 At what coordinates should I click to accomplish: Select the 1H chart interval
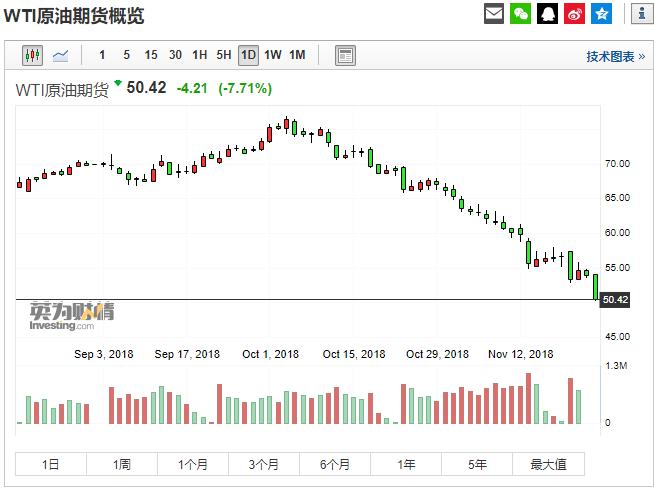(x=200, y=55)
